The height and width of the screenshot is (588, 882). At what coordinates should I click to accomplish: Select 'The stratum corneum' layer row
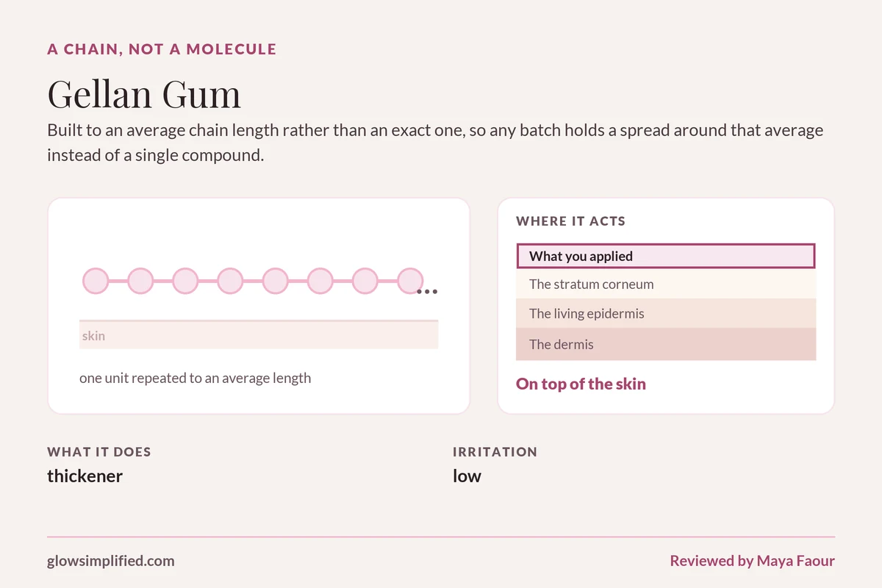pos(666,284)
